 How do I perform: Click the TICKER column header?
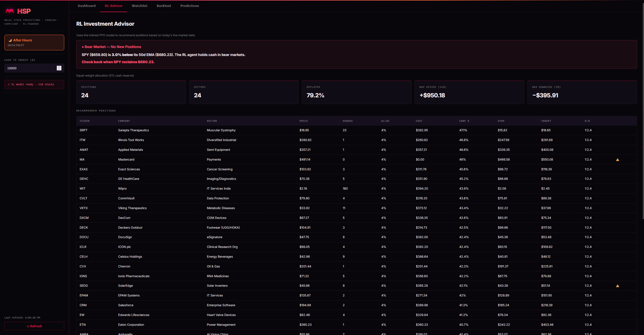pyautogui.click(x=85, y=121)
